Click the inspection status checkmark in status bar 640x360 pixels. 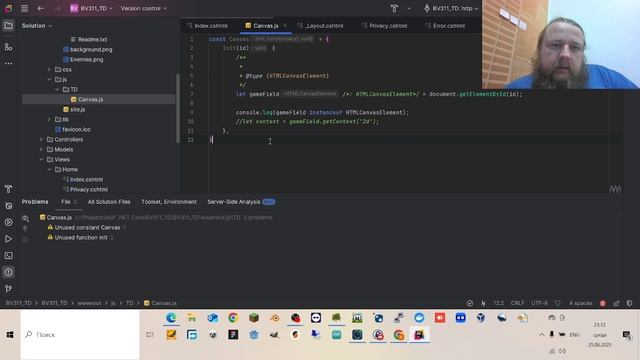[470, 303]
